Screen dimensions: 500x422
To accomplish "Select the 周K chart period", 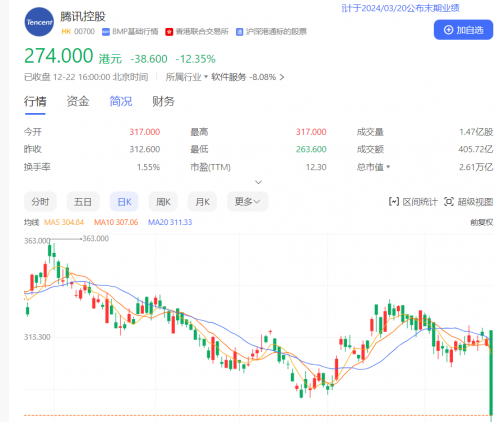I will [x=163, y=202].
